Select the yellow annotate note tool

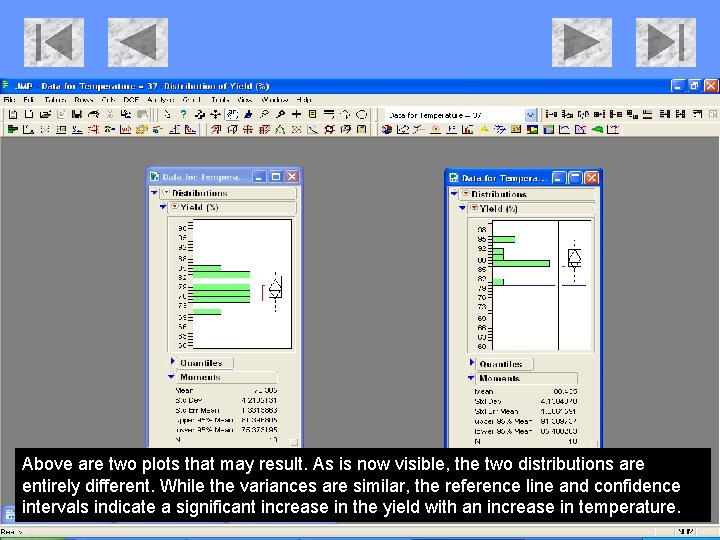click(313, 114)
